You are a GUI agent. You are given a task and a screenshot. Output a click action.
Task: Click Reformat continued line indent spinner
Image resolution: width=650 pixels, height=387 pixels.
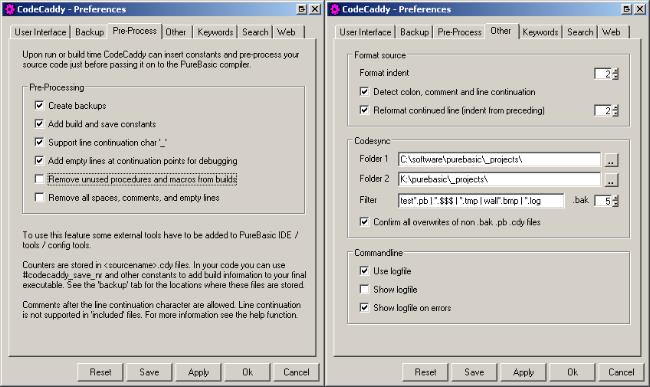(616, 111)
